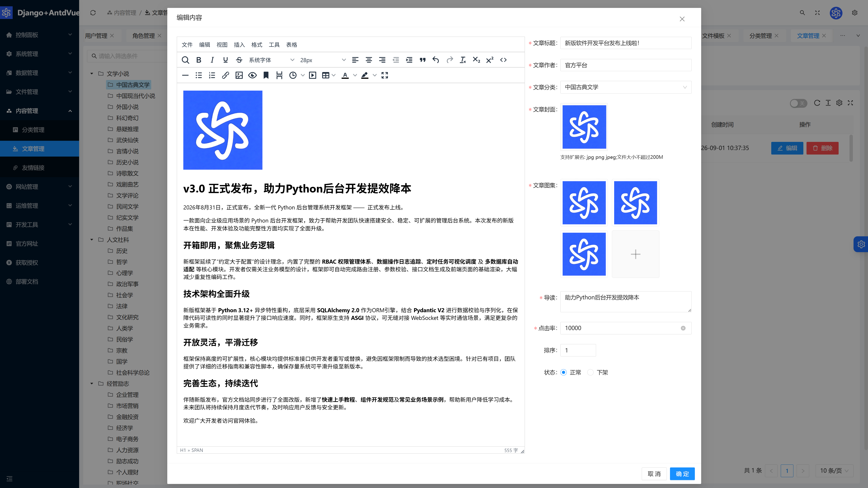Click 点击率 input field

[626, 328]
